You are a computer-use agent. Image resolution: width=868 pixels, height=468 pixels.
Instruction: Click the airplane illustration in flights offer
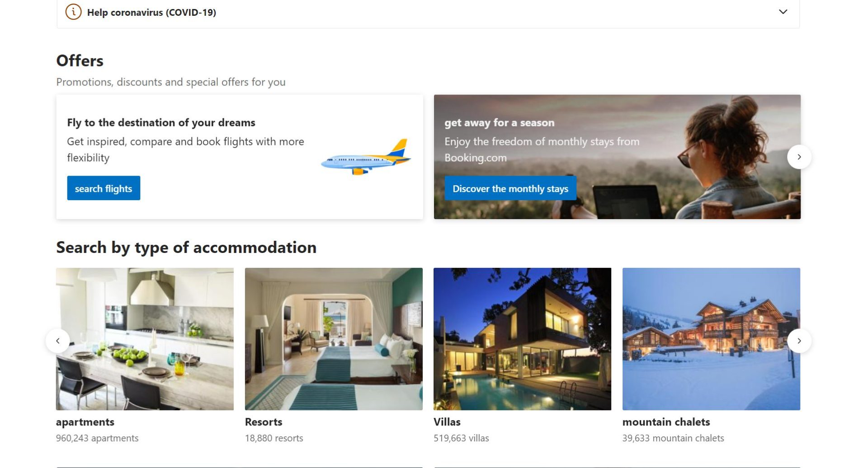click(366, 157)
